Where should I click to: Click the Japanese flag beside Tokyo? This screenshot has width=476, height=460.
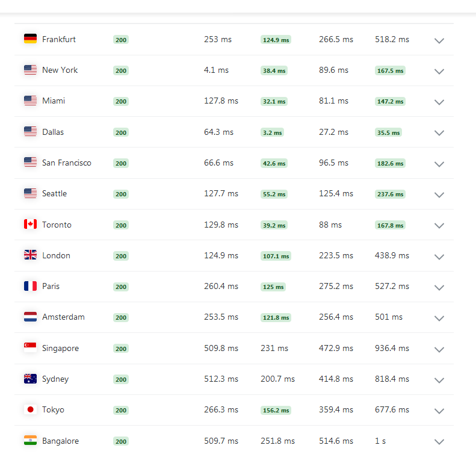pyautogui.click(x=30, y=409)
